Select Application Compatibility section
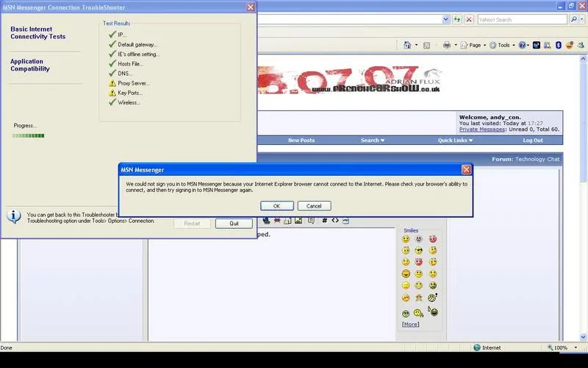This screenshot has width=588, height=368. (x=30, y=65)
